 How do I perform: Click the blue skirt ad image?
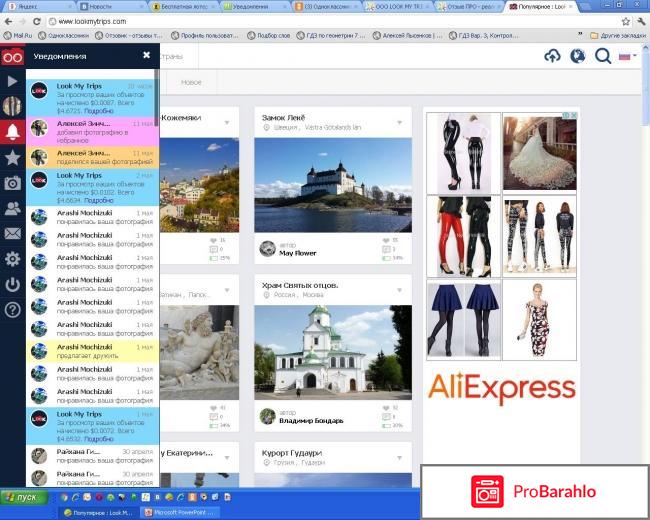click(x=464, y=319)
